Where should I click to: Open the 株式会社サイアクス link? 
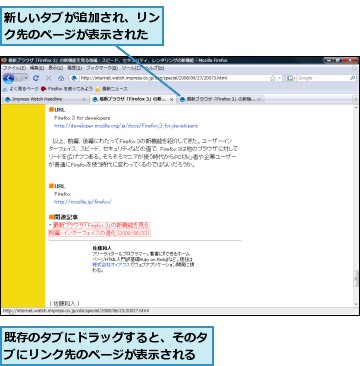coord(111,265)
